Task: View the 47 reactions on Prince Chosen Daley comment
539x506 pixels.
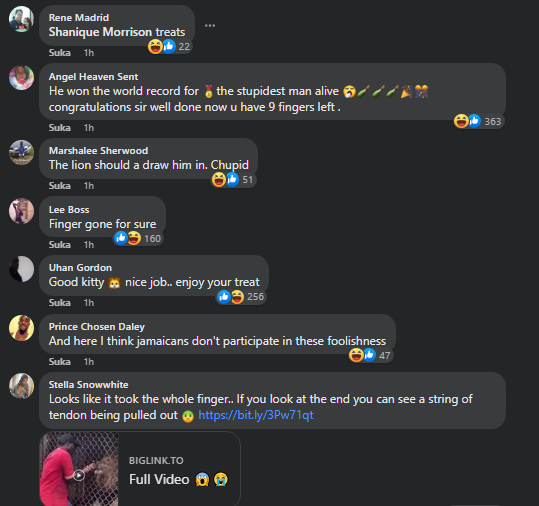Action: coord(371,355)
